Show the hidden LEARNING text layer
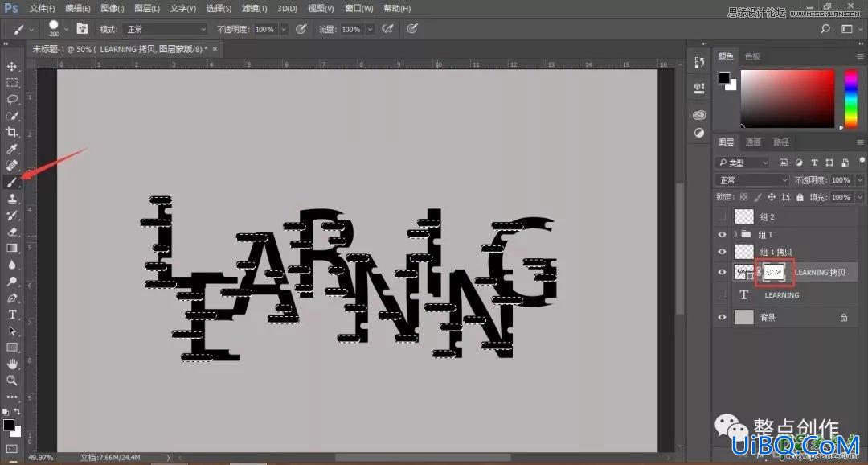 (722, 295)
